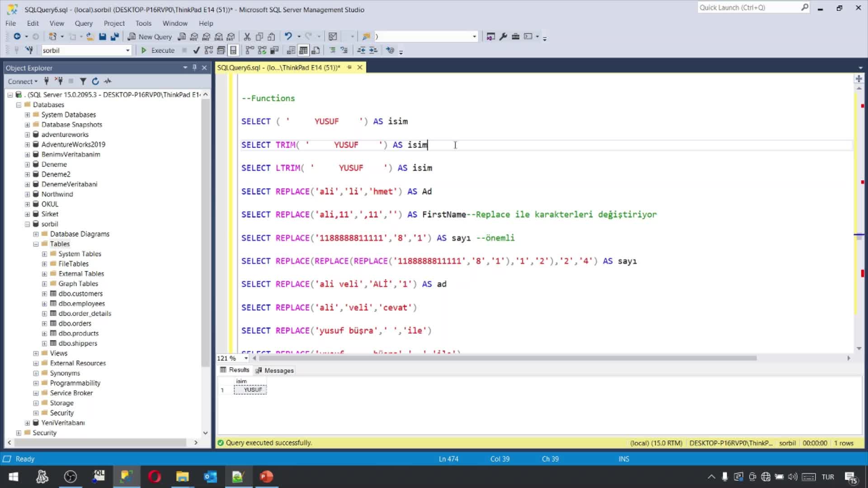Scroll down in Object Explorer tree
This screenshot has height=488, width=868.
tap(205, 432)
